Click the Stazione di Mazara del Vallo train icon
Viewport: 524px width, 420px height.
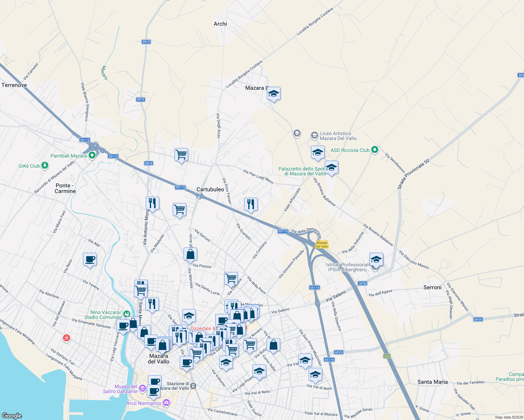[193, 386]
